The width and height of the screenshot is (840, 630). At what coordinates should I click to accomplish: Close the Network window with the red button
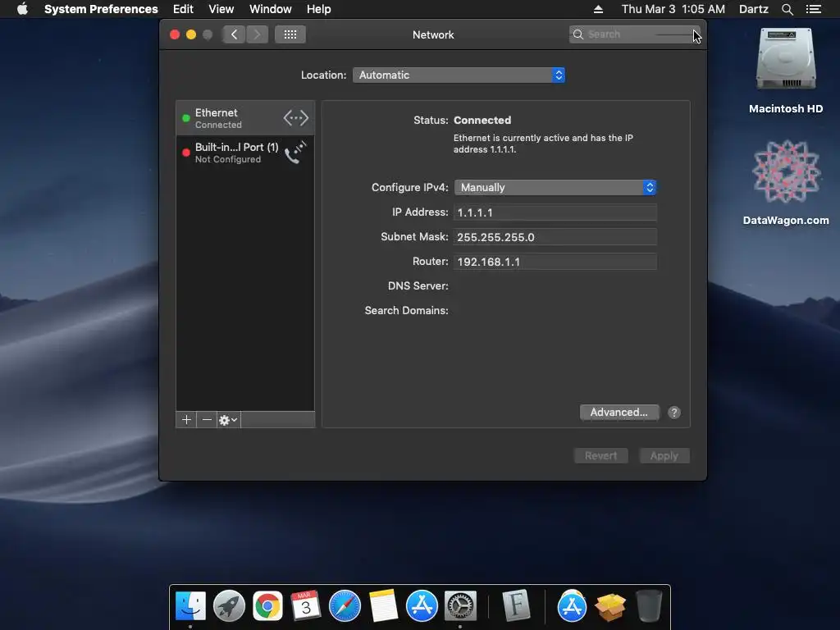175,34
